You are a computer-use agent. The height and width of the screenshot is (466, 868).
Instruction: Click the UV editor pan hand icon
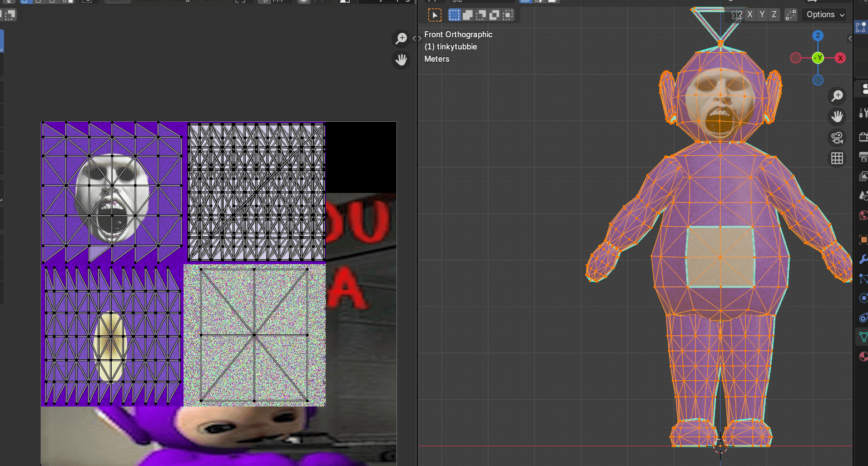401,60
